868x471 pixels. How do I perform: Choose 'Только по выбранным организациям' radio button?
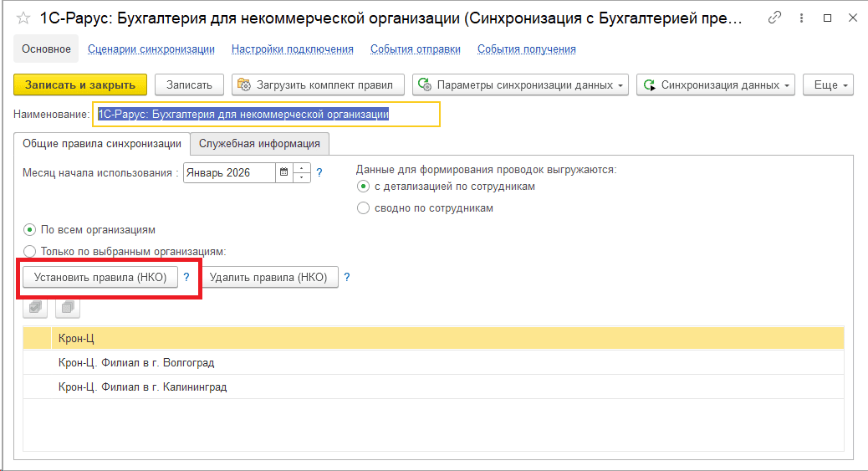coord(29,252)
